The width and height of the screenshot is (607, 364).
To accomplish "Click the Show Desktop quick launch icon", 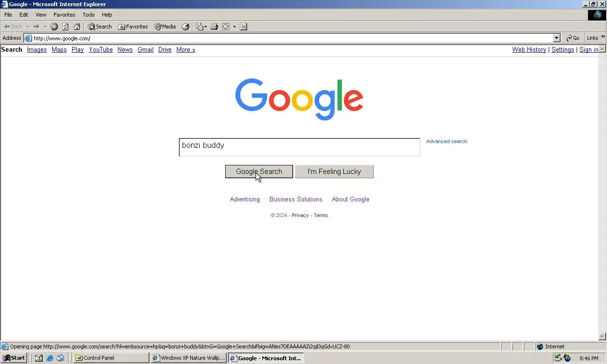I will click(39, 358).
